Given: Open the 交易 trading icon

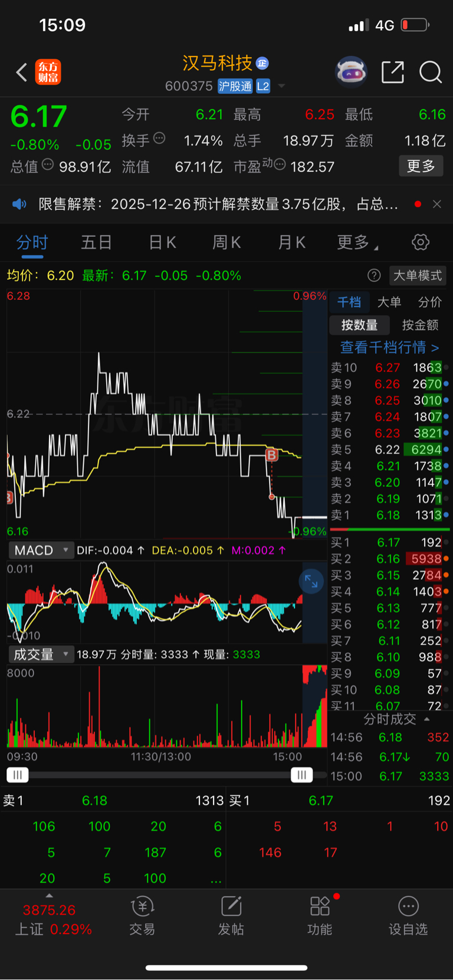Looking at the screenshot, I should point(142,916).
